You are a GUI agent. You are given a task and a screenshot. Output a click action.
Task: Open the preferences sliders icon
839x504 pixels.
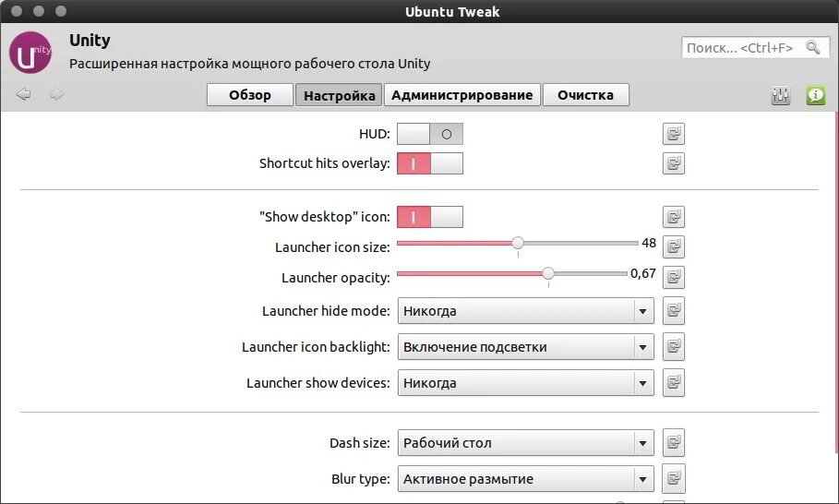click(x=781, y=95)
